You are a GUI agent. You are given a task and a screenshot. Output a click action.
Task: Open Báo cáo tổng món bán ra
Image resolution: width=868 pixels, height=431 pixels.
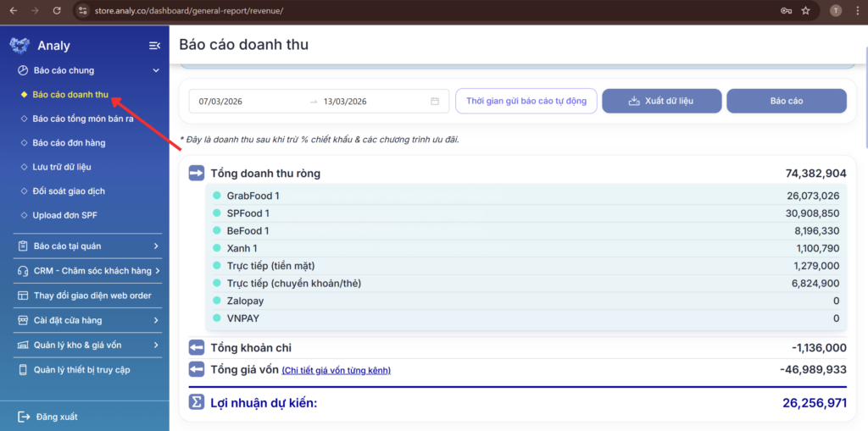(x=83, y=119)
